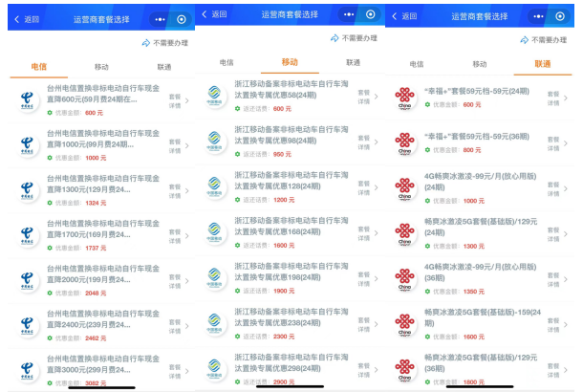Image resolution: width=583 pixels, height=392 pixels.
Task: Click the 800 元 优惠金额 amount
Action: point(472,150)
